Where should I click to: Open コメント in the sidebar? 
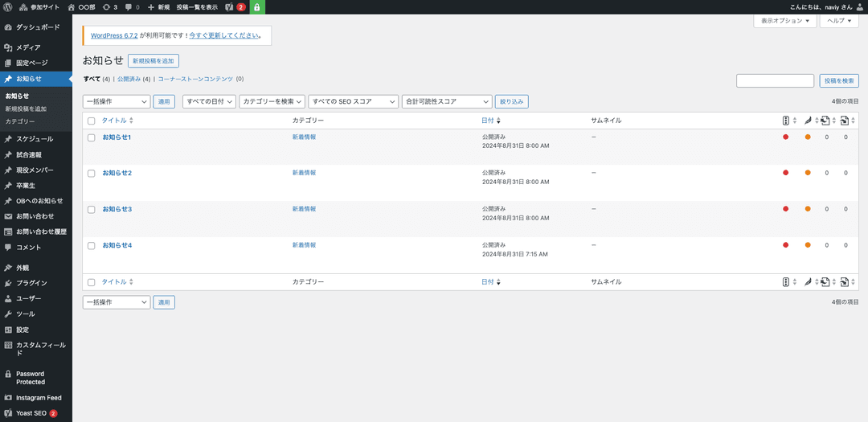(36, 247)
